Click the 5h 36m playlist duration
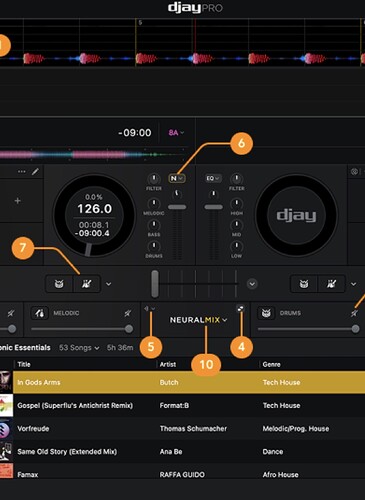 tap(120, 348)
